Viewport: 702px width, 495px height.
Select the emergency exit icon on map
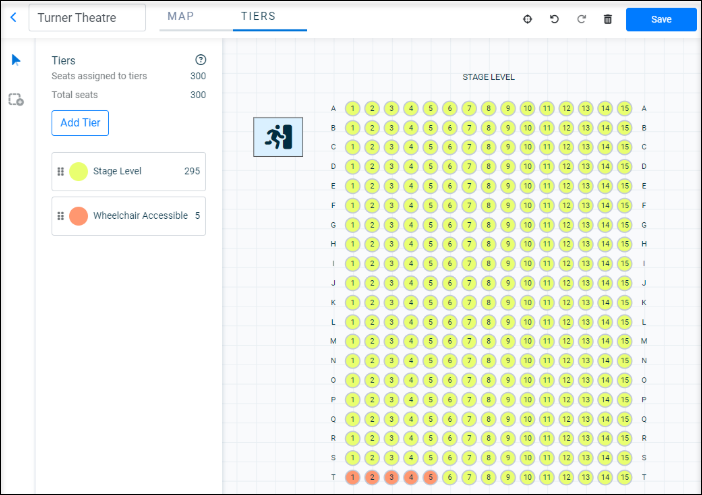[x=278, y=137]
